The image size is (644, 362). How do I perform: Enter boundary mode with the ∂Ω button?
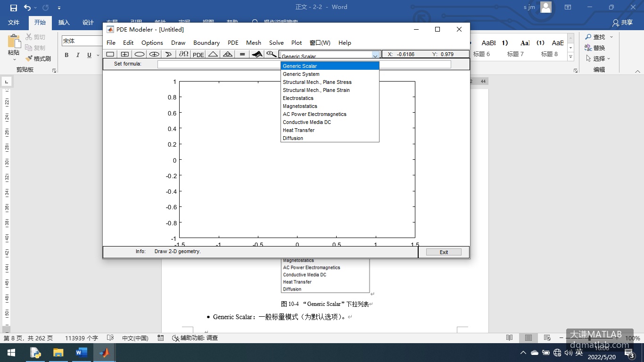coord(183,54)
